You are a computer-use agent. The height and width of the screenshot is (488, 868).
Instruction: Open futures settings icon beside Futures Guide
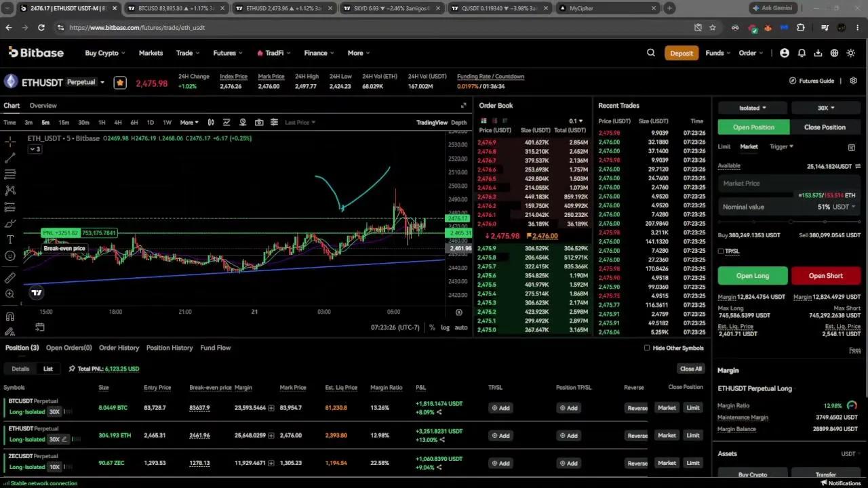(854, 81)
